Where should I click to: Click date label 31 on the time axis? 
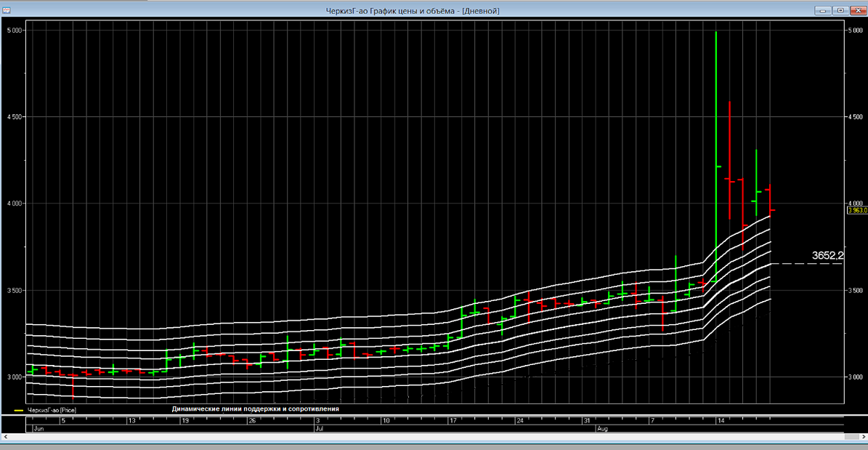pos(587,421)
